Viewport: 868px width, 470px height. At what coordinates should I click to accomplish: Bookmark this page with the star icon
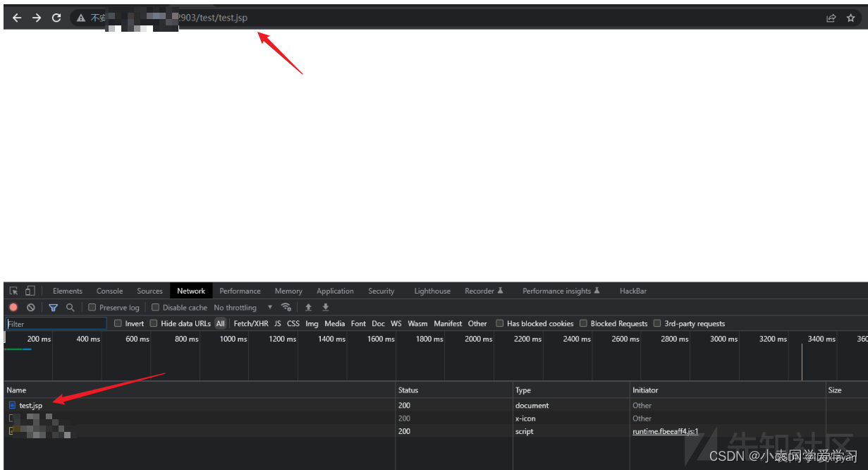[851, 18]
